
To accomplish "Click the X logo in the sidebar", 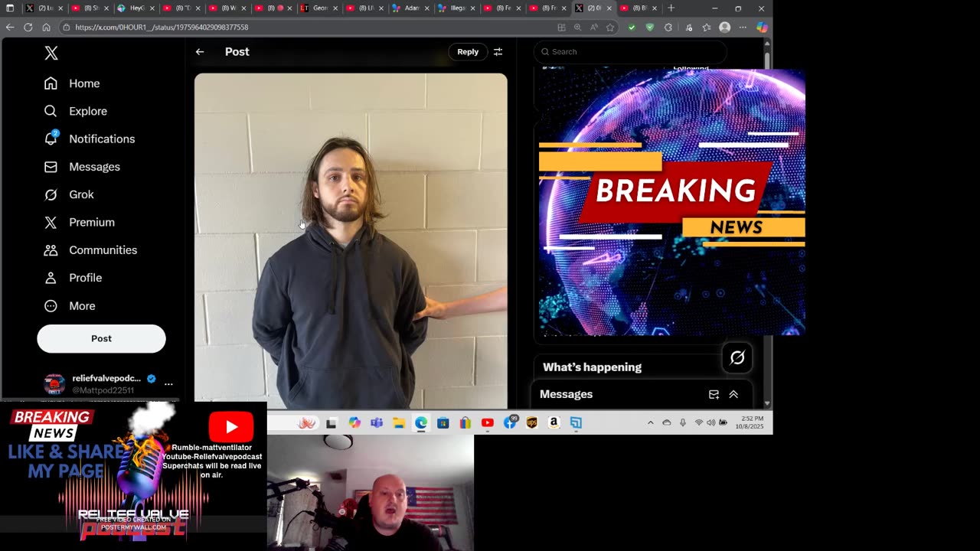I will pyautogui.click(x=51, y=53).
